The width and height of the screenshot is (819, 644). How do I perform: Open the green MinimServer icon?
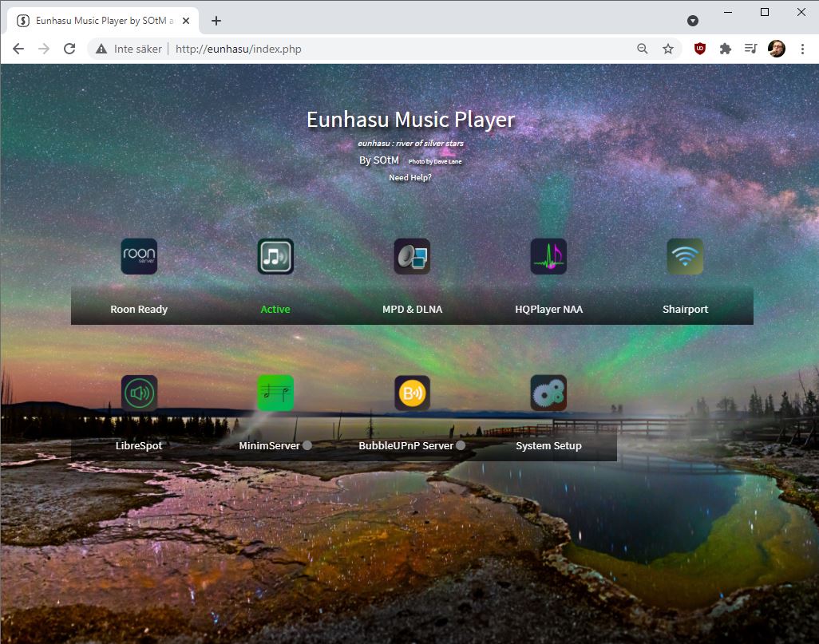click(x=275, y=393)
